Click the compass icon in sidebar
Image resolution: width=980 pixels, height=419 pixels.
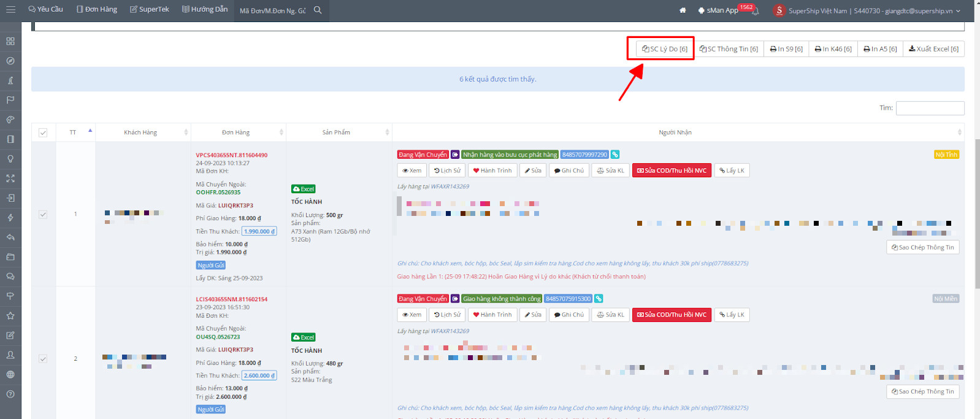10,61
